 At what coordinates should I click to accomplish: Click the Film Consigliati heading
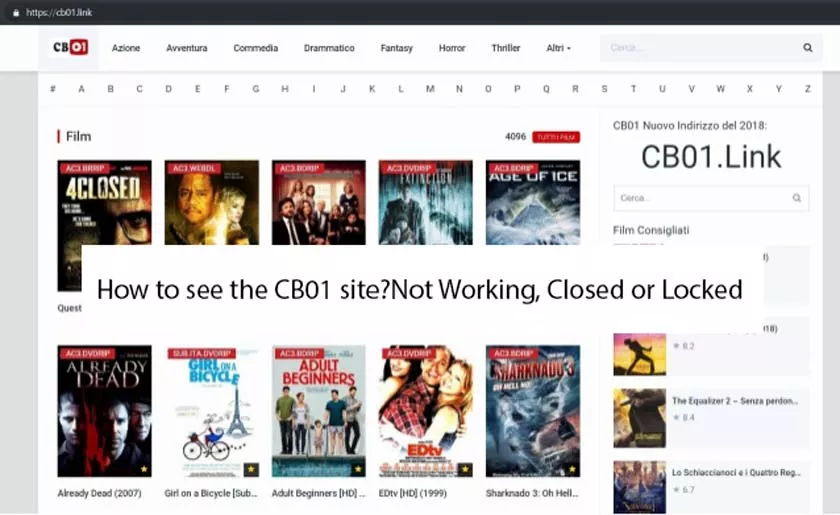click(x=651, y=230)
